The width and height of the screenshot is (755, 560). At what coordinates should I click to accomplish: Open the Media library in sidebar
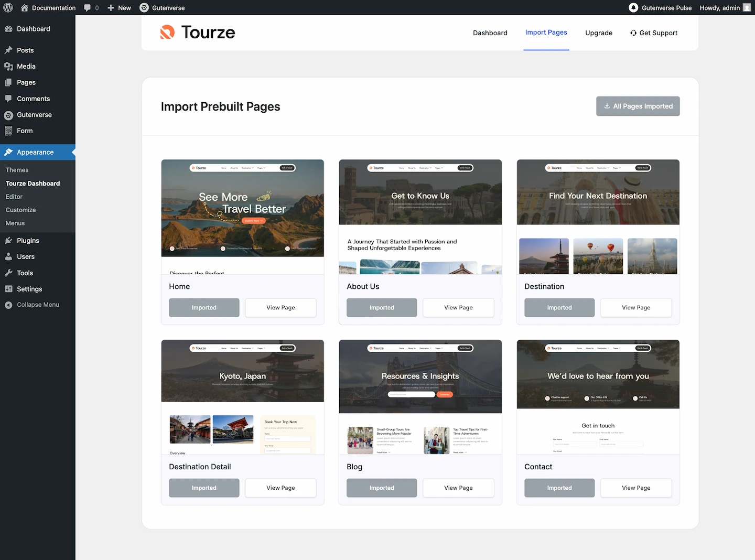coord(26,66)
